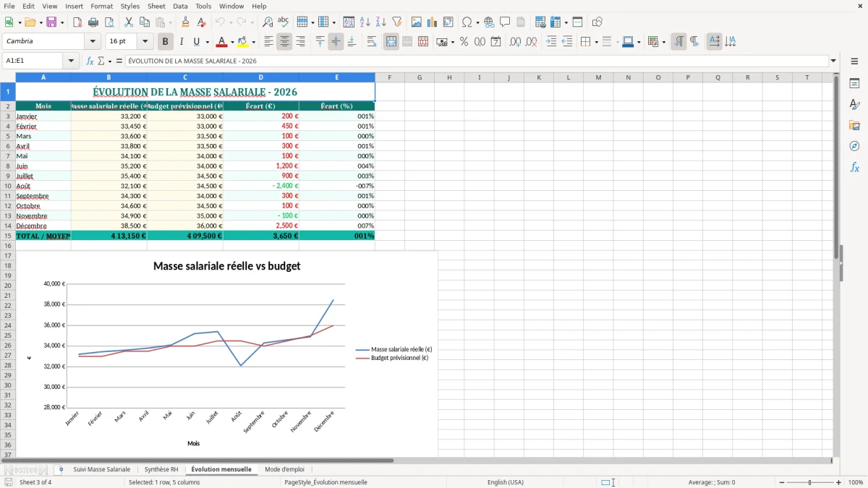Open the Sheet menu

pos(156,6)
